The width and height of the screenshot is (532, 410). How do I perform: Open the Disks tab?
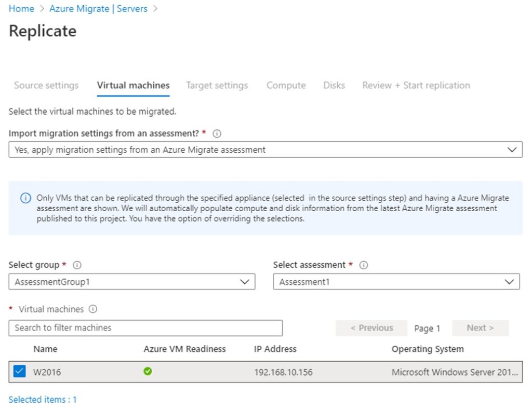click(x=334, y=86)
